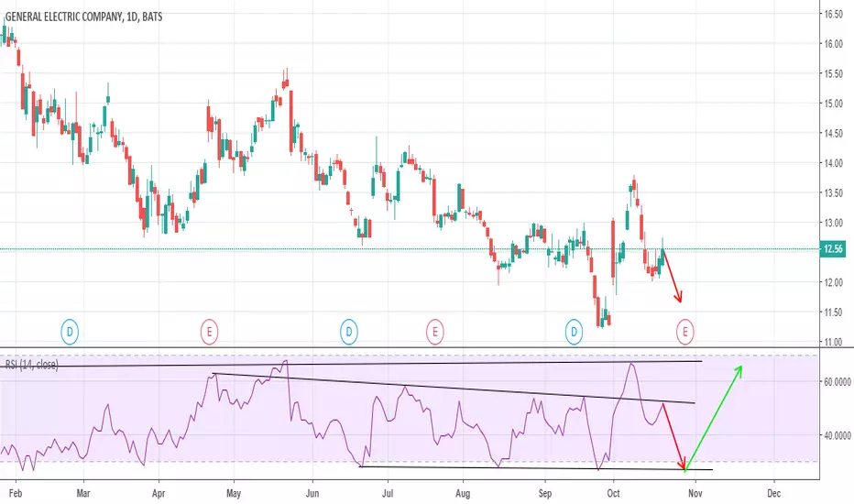This screenshot has width=854, height=504.
Task: Select the GENERAL ELECTRIC COMPANY, 1D, BATS title
Action: 84,16
